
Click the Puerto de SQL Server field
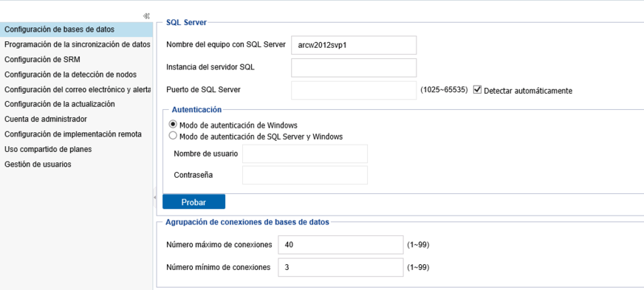point(354,90)
